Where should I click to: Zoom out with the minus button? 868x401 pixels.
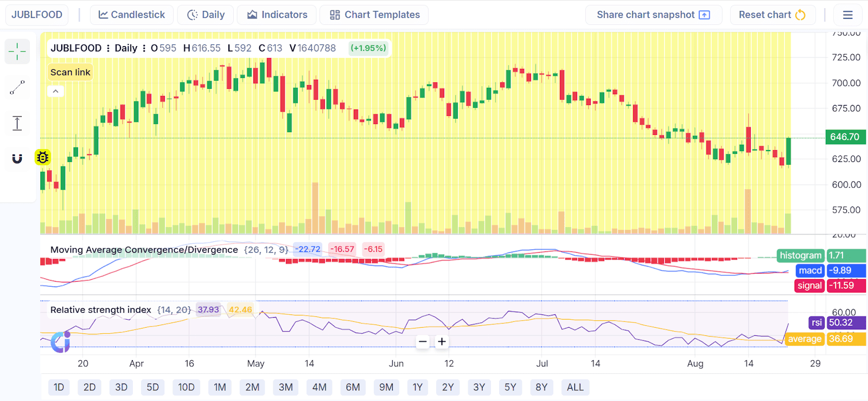423,341
